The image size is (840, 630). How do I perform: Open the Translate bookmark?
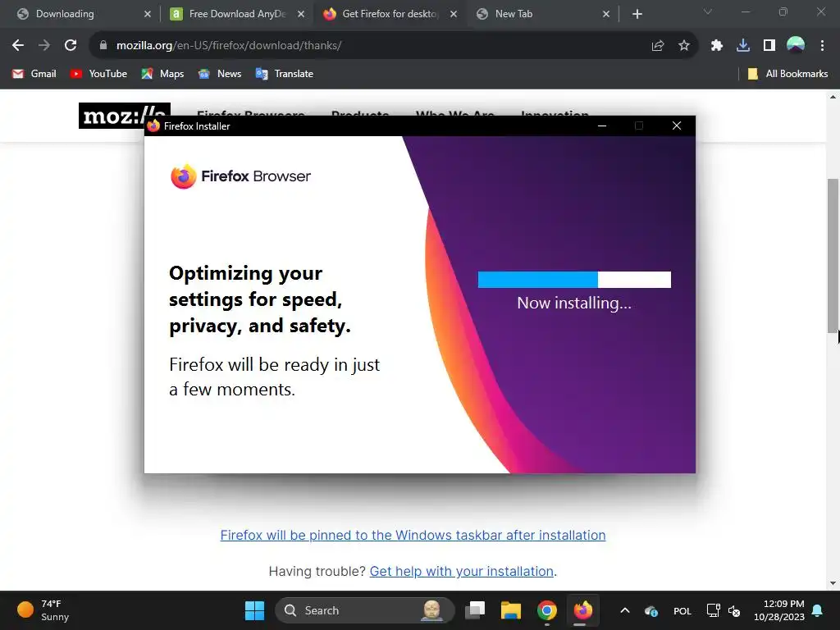tap(285, 74)
